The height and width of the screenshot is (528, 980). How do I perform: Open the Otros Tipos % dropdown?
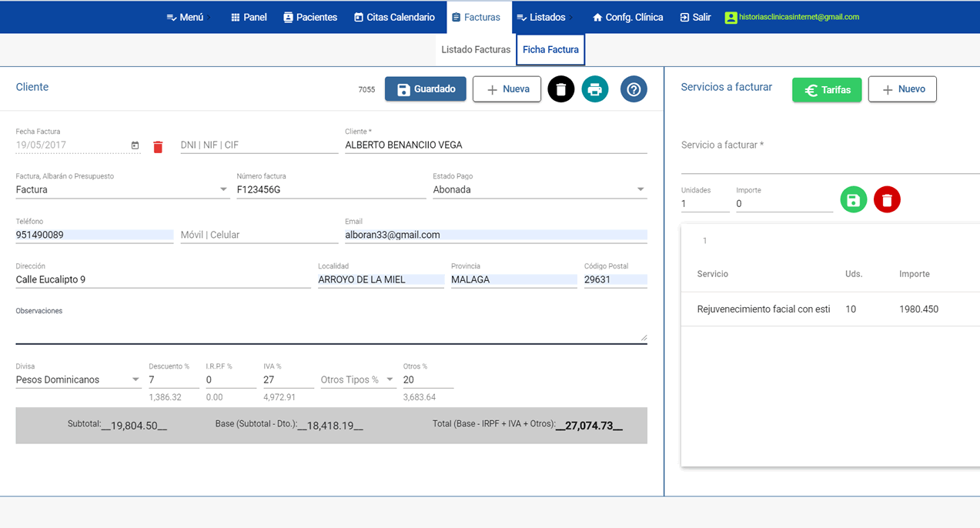pos(390,379)
